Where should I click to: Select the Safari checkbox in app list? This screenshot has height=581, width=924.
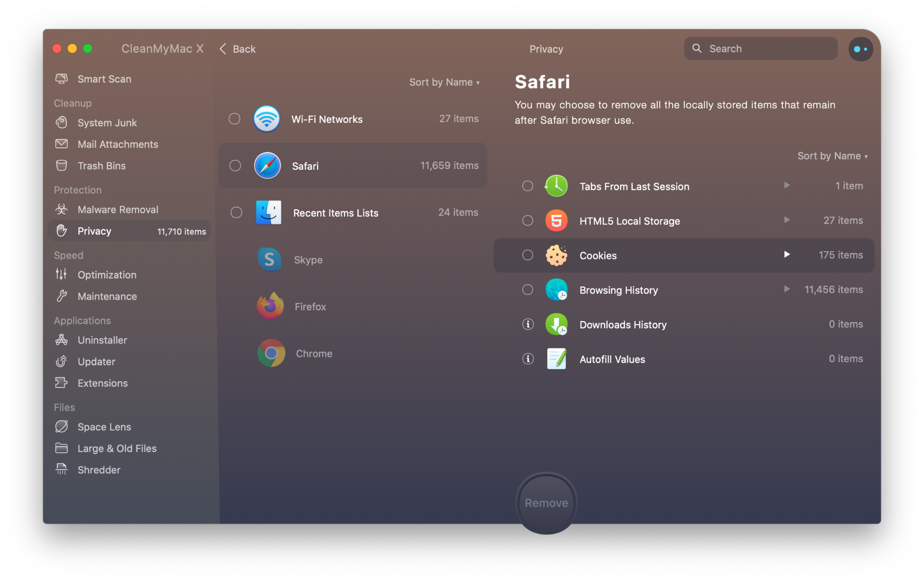tap(235, 165)
